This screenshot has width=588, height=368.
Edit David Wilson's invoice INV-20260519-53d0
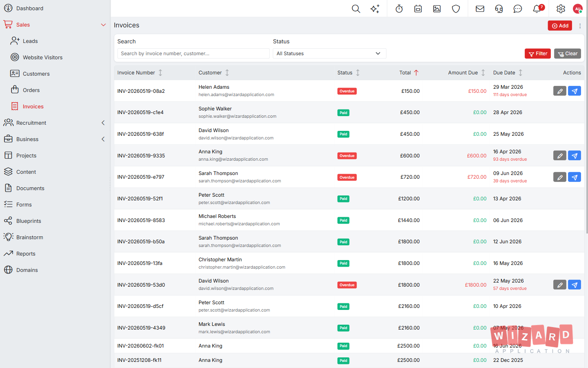[x=560, y=285]
